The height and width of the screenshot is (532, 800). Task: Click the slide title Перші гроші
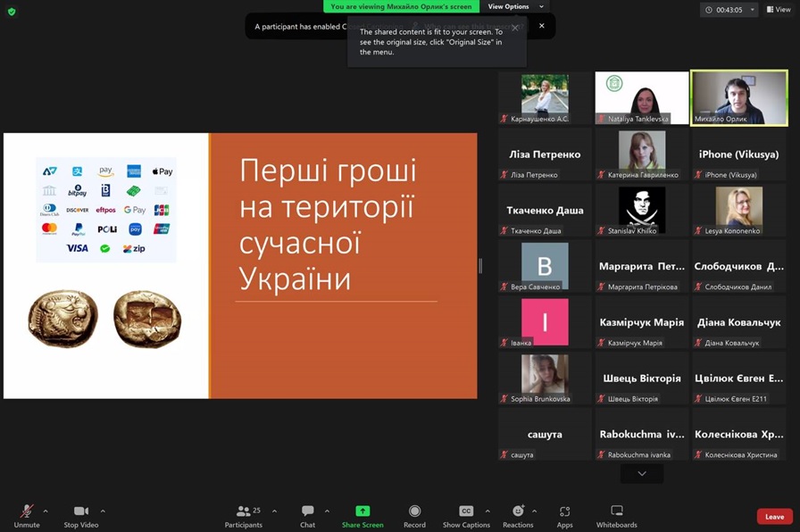[328, 170]
